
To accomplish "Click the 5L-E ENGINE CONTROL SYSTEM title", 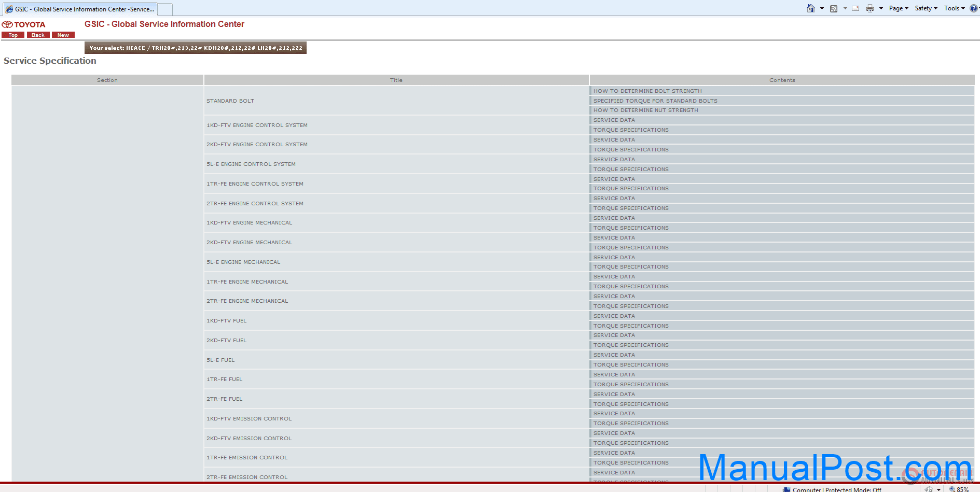I will [251, 164].
